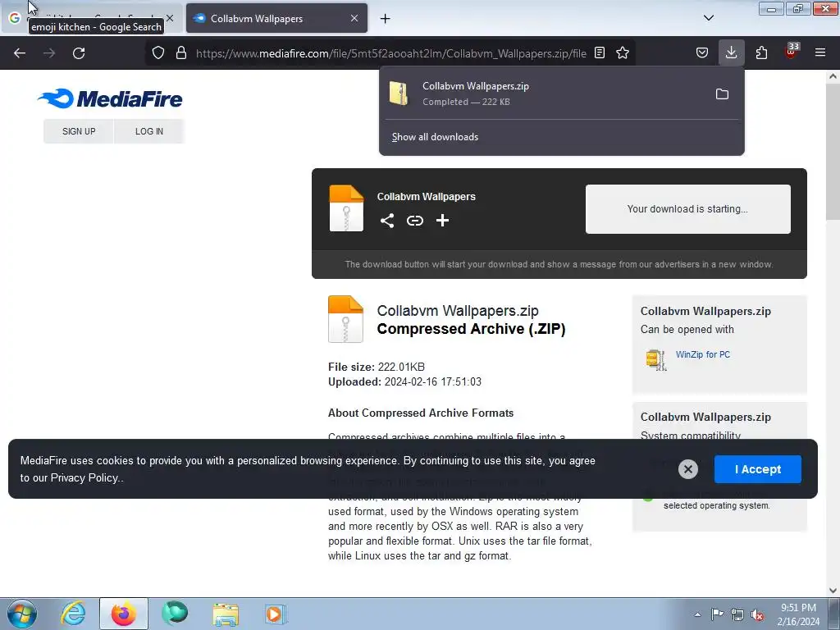Click Show all downloads

coord(435,137)
